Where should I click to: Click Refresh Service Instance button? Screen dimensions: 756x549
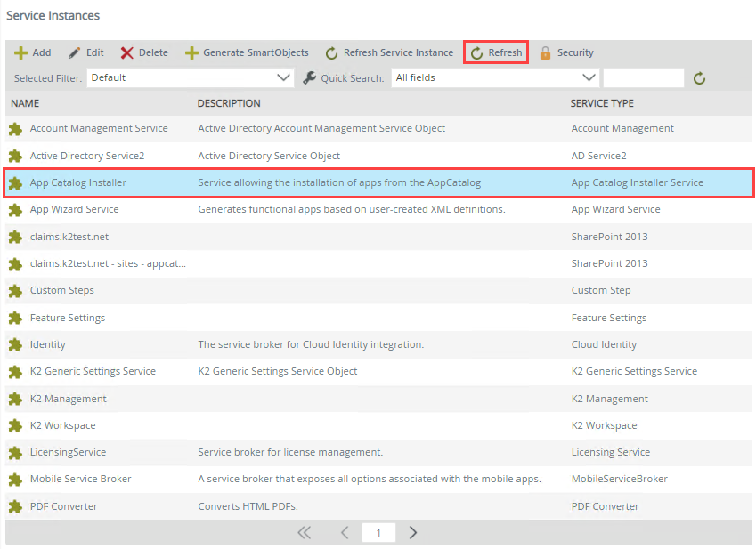tap(389, 52)
